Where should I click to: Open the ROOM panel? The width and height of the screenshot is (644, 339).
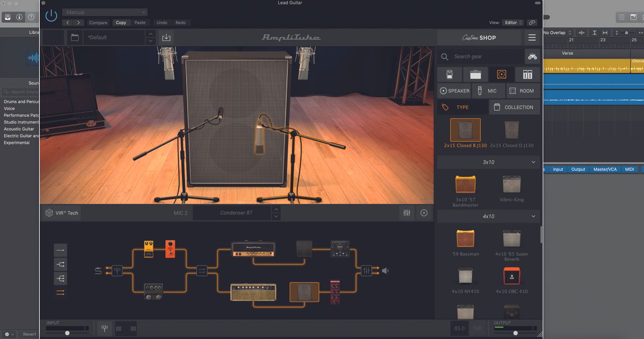[x=522, y=91]
